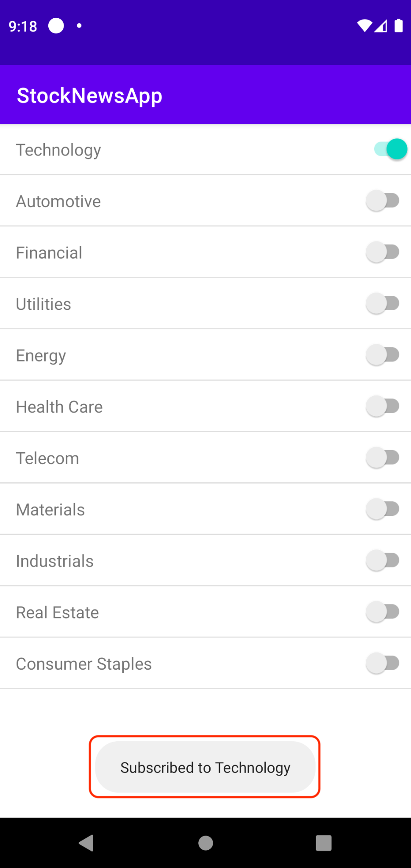Tap the Android back navigation icon

coord(86,843)
